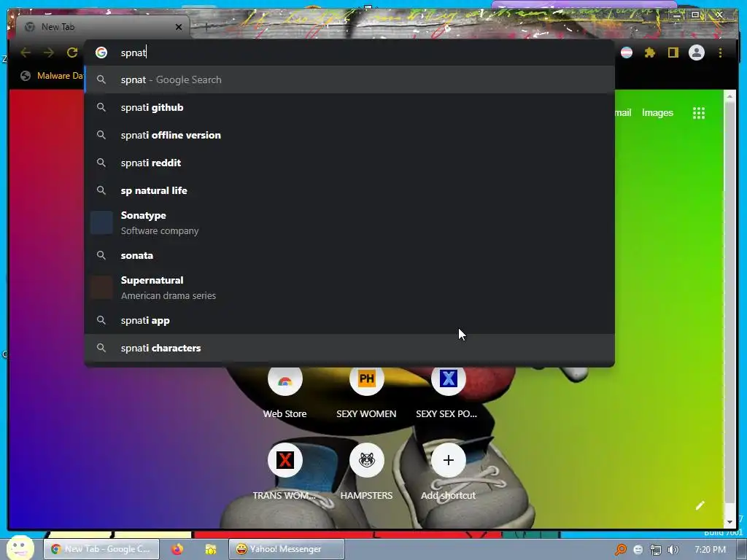Open the Images link

657,113
